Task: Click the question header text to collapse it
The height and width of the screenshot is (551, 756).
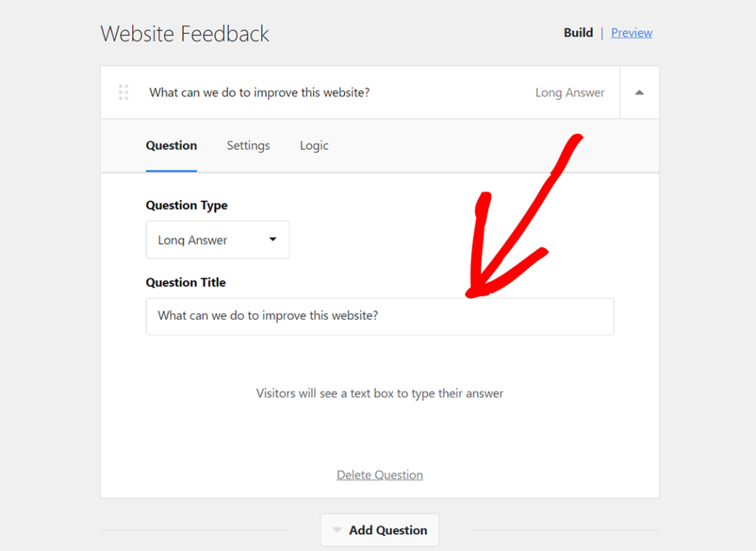Action: (260, 92)
